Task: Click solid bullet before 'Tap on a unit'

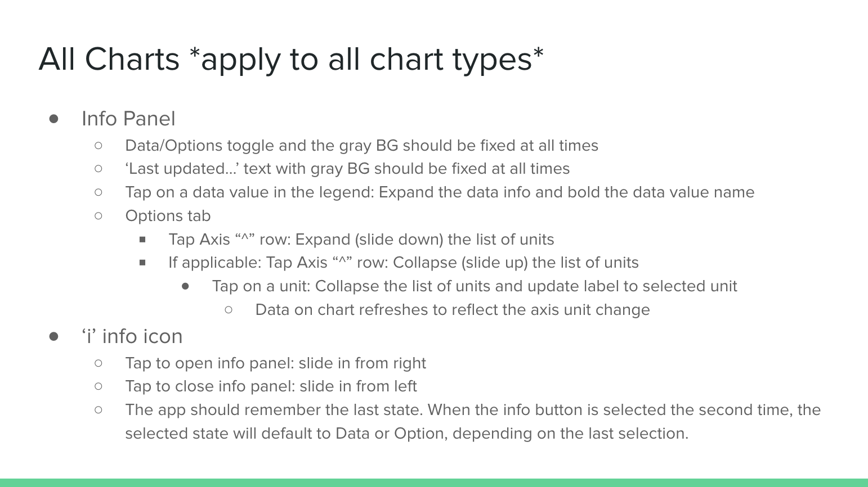Action: [x=186, y=286]
